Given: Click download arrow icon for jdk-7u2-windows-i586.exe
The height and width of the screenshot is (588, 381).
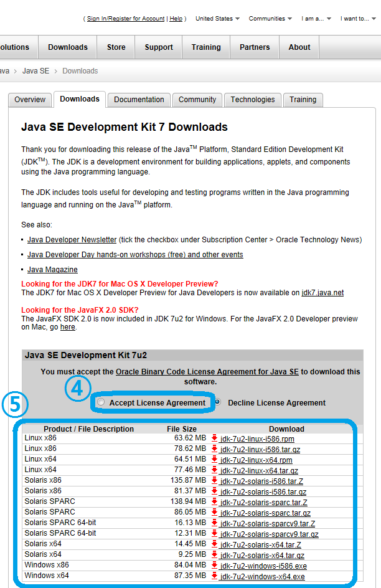Looking at the screenshot, I should click(x=214, y=565).
